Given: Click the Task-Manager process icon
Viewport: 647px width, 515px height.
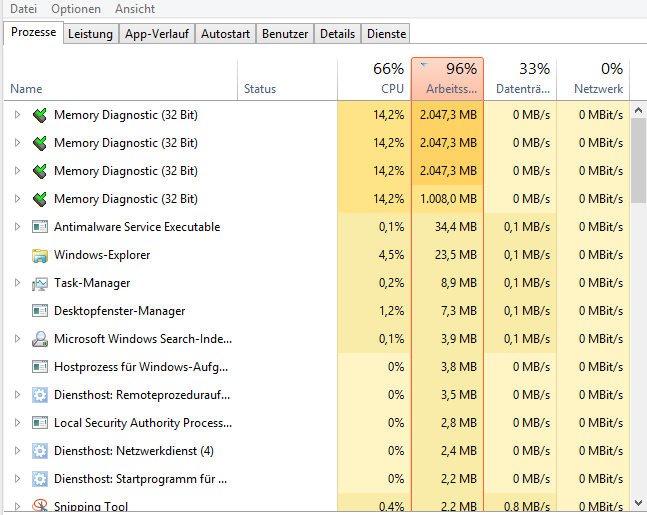Looking at the screenshot, I should coord(40,283).
